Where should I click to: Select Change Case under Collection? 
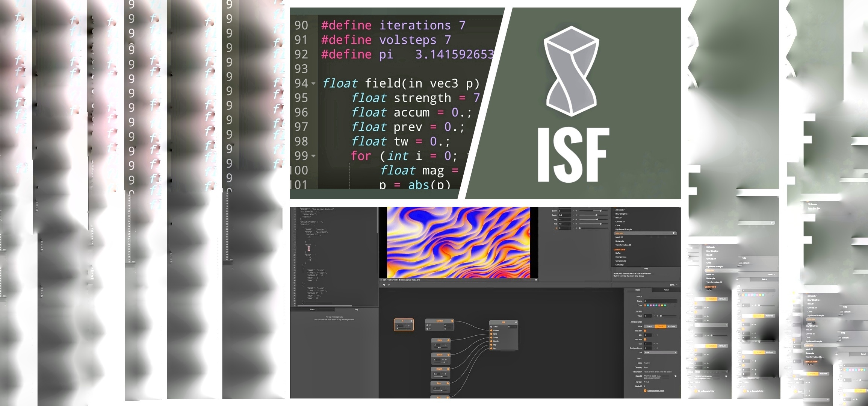tap(621, 257)
